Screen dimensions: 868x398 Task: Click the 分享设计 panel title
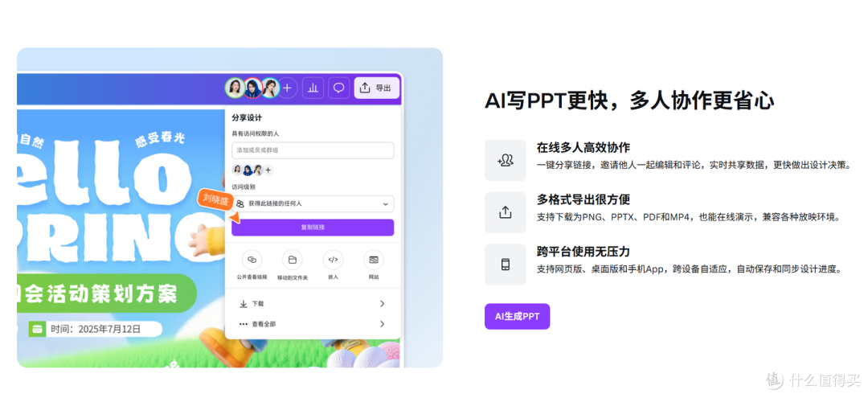[x=247, y=118]
